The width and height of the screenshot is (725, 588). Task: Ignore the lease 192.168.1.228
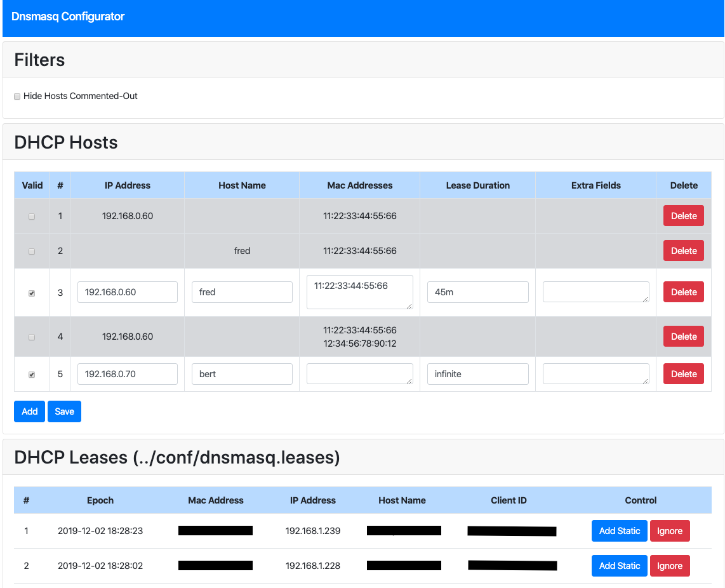pyautogui.click(x=670, y=566)
